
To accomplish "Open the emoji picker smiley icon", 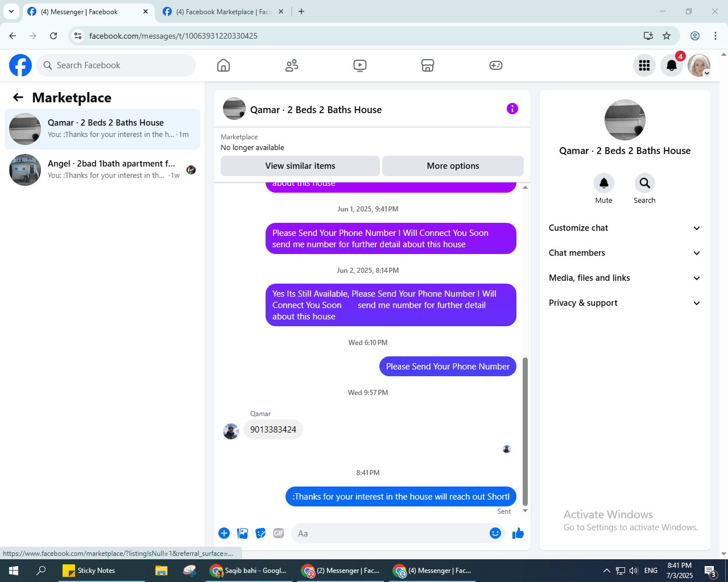I will point(495,533).
